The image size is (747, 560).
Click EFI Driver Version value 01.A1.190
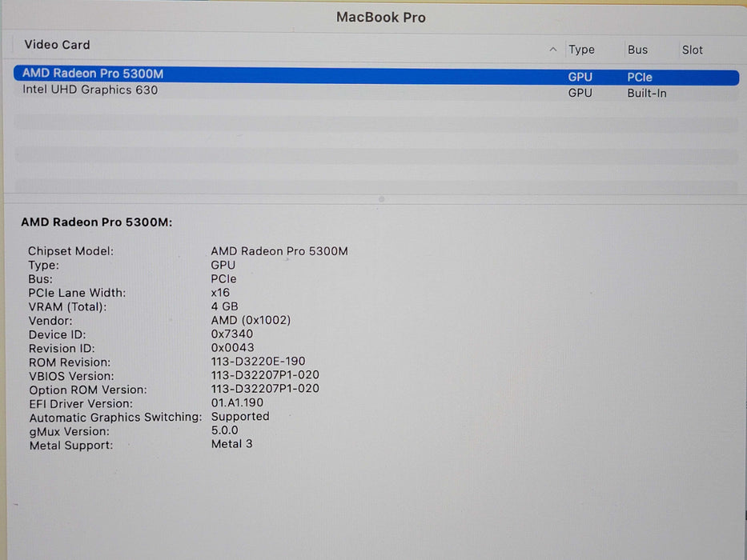pos(237,402)
